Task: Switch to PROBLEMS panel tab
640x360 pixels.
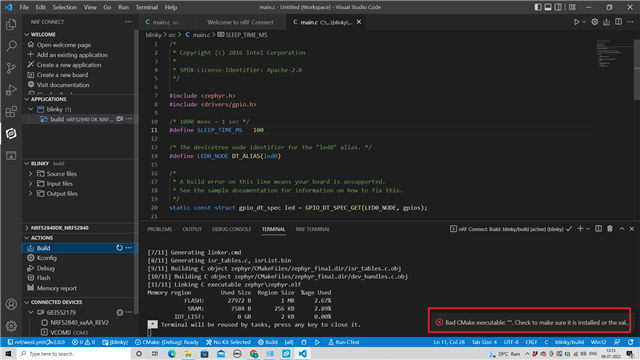Action: click(160, 229)
